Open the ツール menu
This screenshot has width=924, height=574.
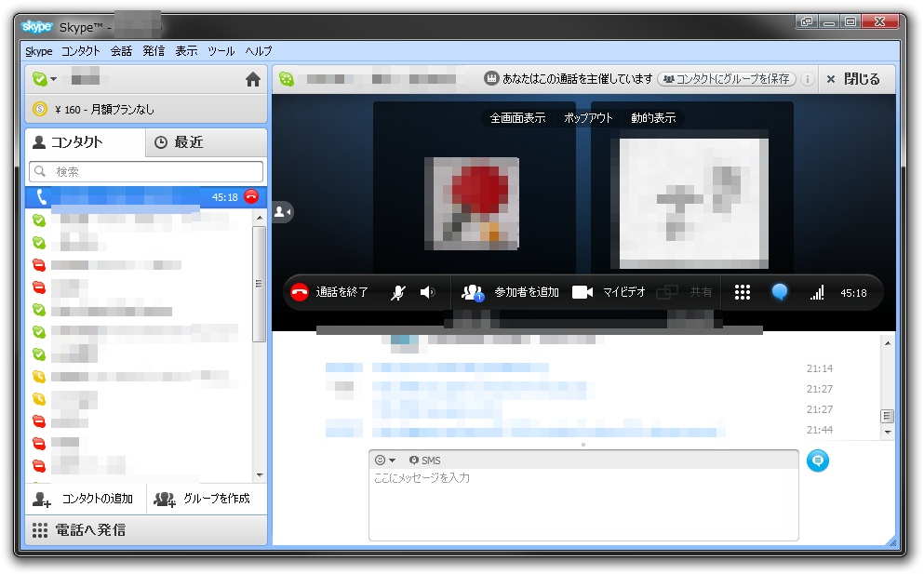(x=221, y=51)
